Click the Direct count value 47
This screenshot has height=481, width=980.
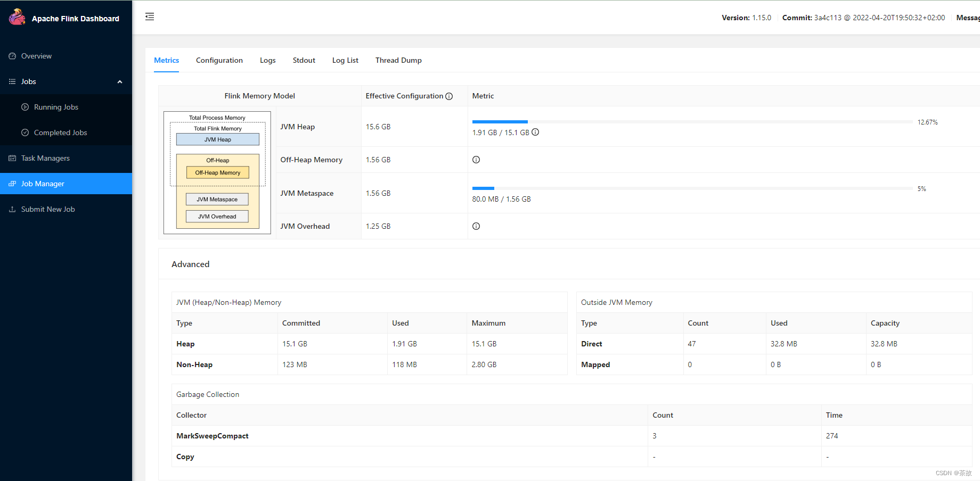pyautogui.click(x=692, y=344)
